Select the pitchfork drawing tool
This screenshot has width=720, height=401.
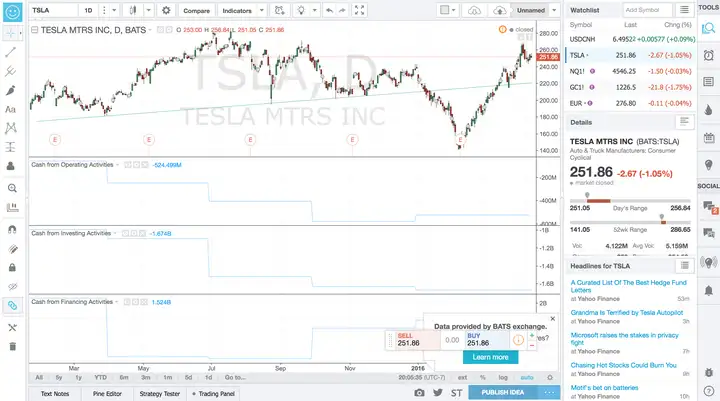pos(11,71)
